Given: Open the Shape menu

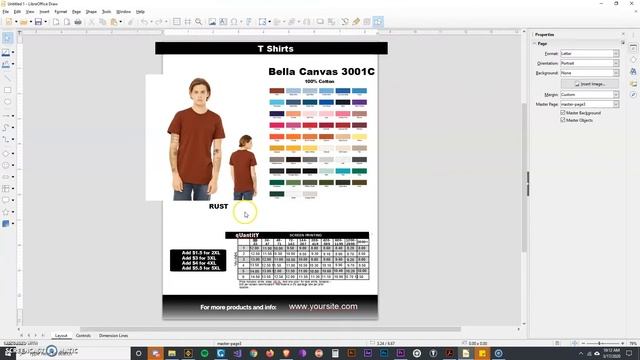Looking at the screenshot, I should tap(91, 12).
